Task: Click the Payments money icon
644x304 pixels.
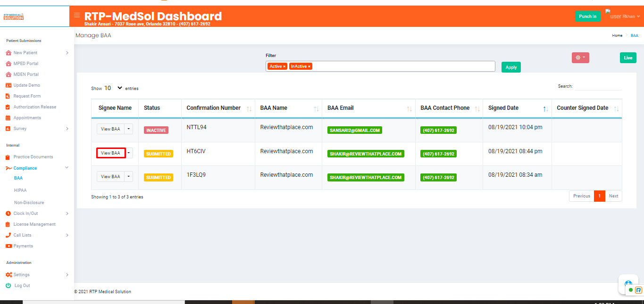Action: pos(8,246)
